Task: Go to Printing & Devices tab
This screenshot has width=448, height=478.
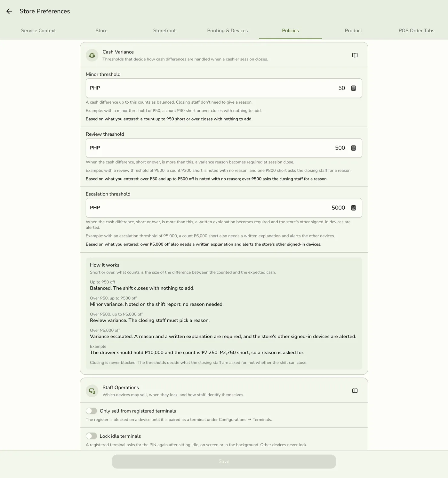Action: point(228,31)
